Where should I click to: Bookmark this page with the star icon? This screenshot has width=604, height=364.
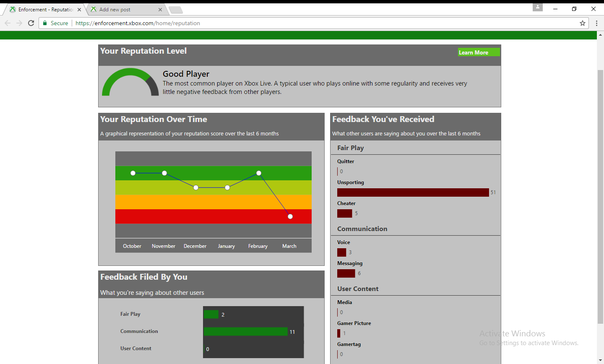tap(583, 23)
